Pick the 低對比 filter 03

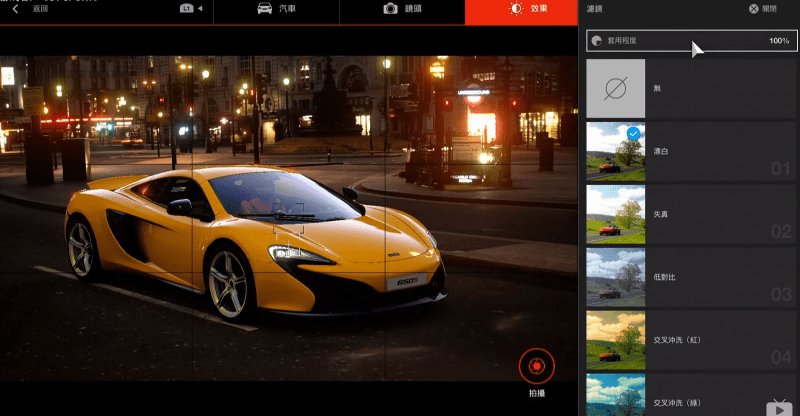click(x=691, y=277)
